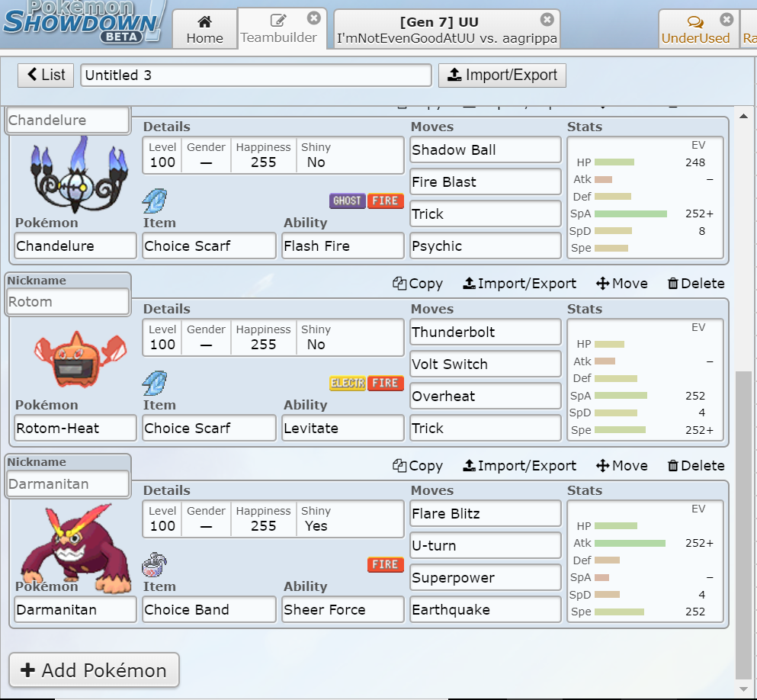Copy the Darmanitan set

tap(418, 465)
